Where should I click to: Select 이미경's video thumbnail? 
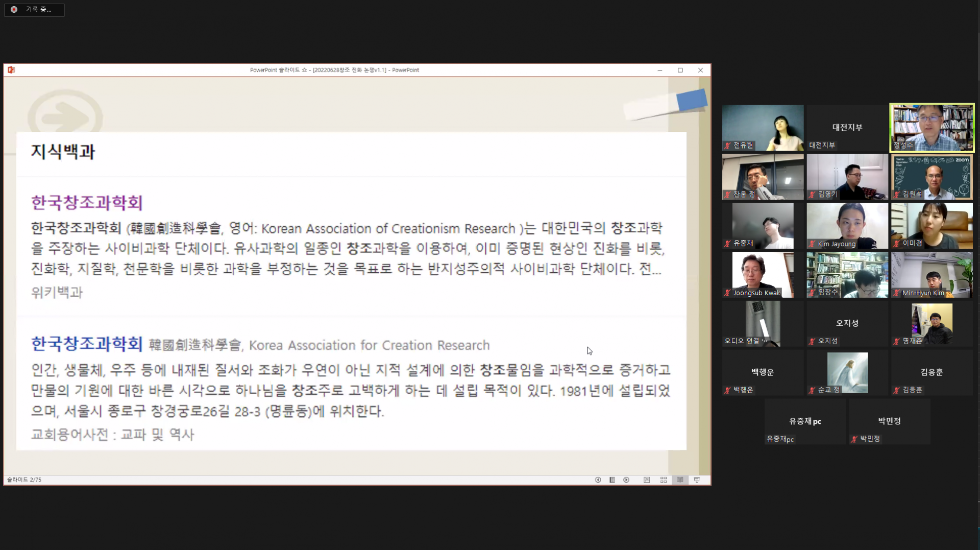[932, 226]
